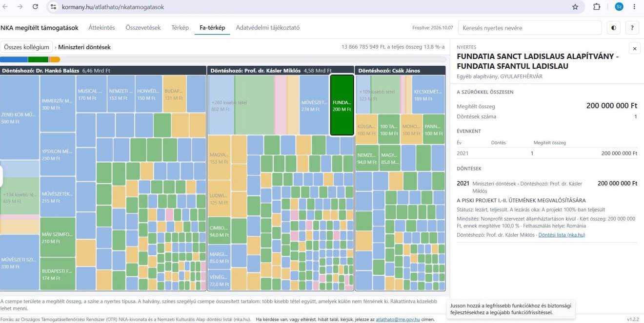Open the help question mark button

632,28
